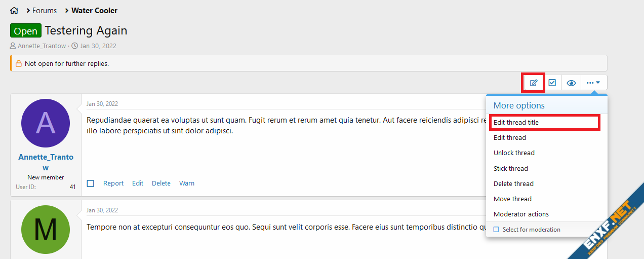644x259 pixels.
Task: Click the Warn link on first post
Action: [187, 183]
